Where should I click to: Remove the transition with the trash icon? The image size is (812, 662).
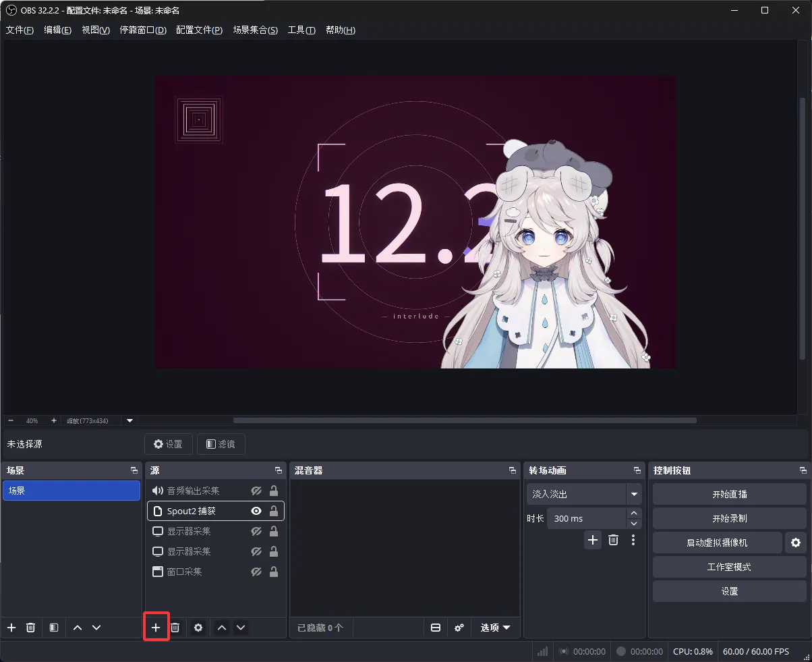pyautogui.click(x=613, y=540)
